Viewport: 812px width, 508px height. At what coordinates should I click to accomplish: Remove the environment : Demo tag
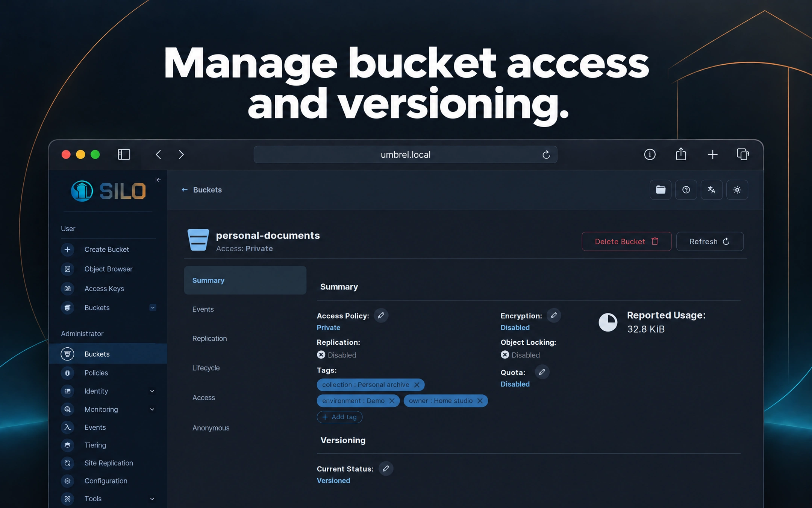392,401
